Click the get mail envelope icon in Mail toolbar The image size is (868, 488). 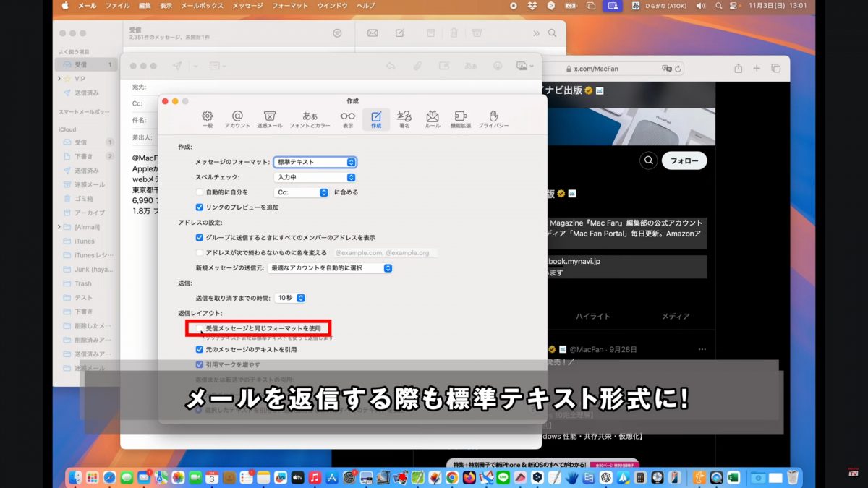[373, 33]
